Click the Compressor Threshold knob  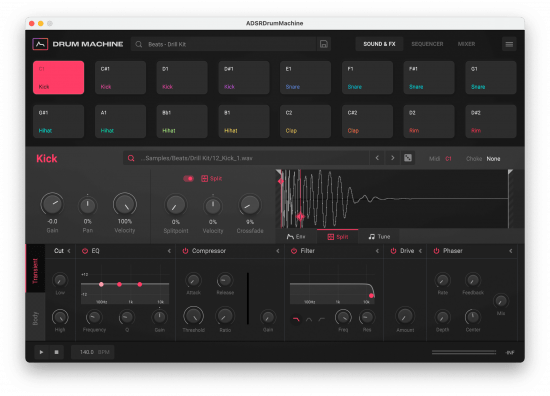[x=193, y=316]
